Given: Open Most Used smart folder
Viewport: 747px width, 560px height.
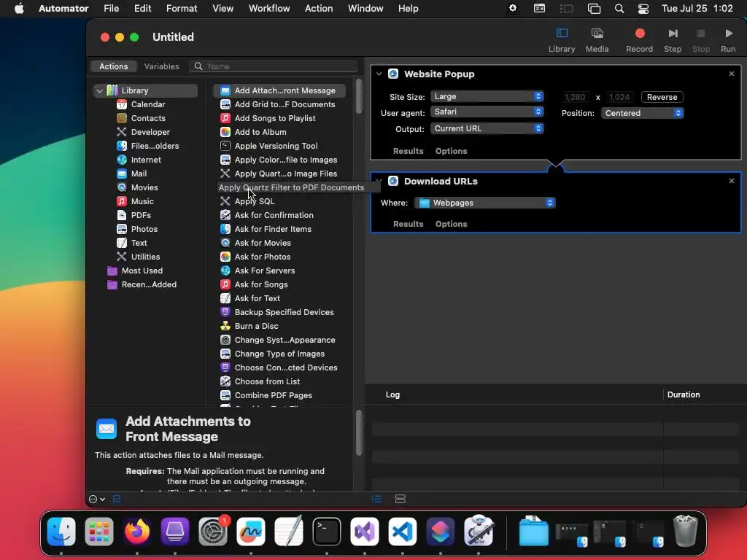Looking at the screenshot, I should coord(142,271).
